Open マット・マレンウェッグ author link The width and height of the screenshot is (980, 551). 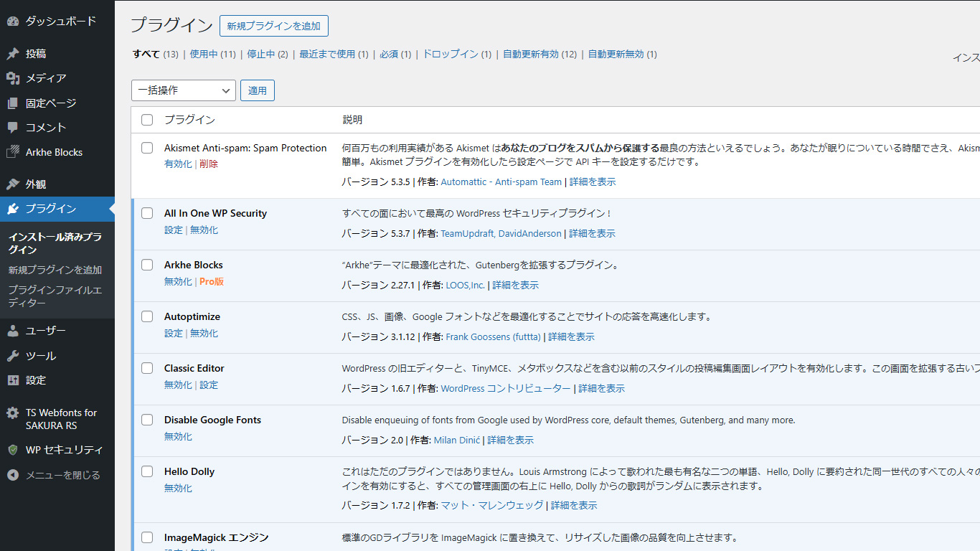pyautogui.click(x=492, y=505)
